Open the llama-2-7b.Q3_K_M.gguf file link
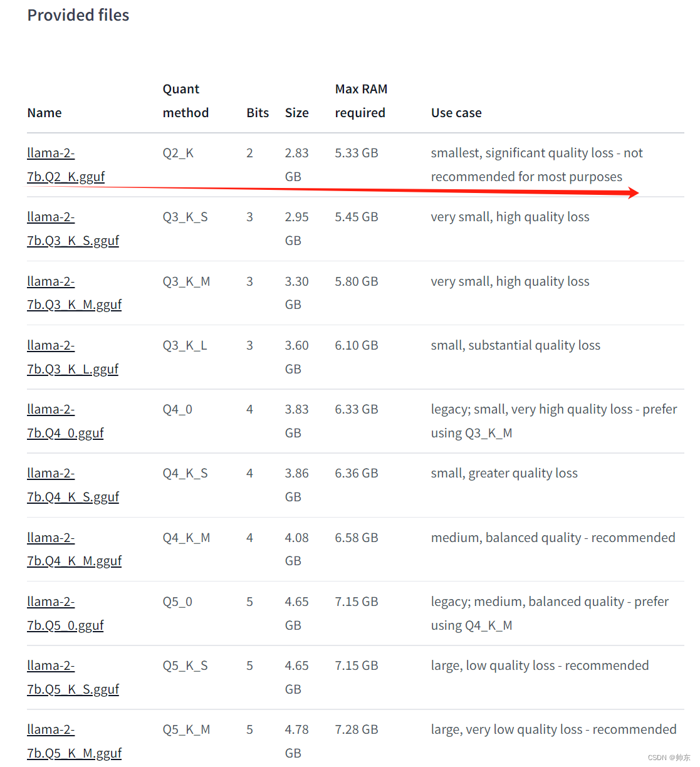The image size is (700, 767). click(74, 293)
